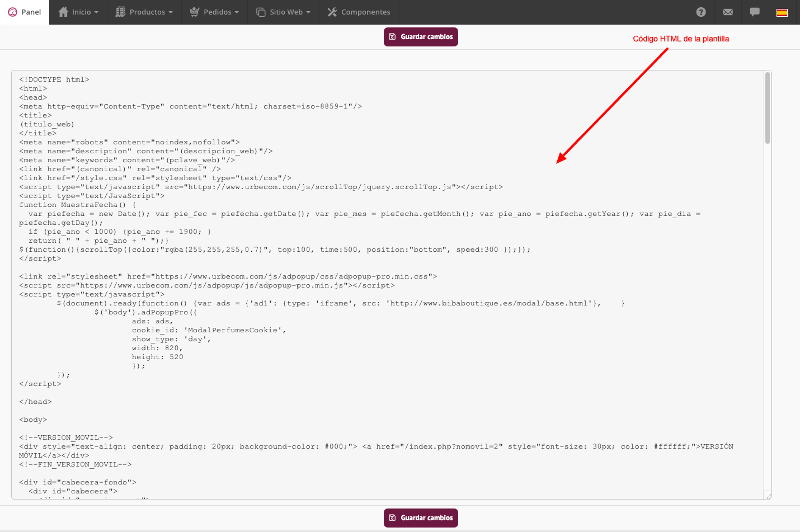Click the editor's corner resize handle

pyautogui.click(x=768, y=496)
